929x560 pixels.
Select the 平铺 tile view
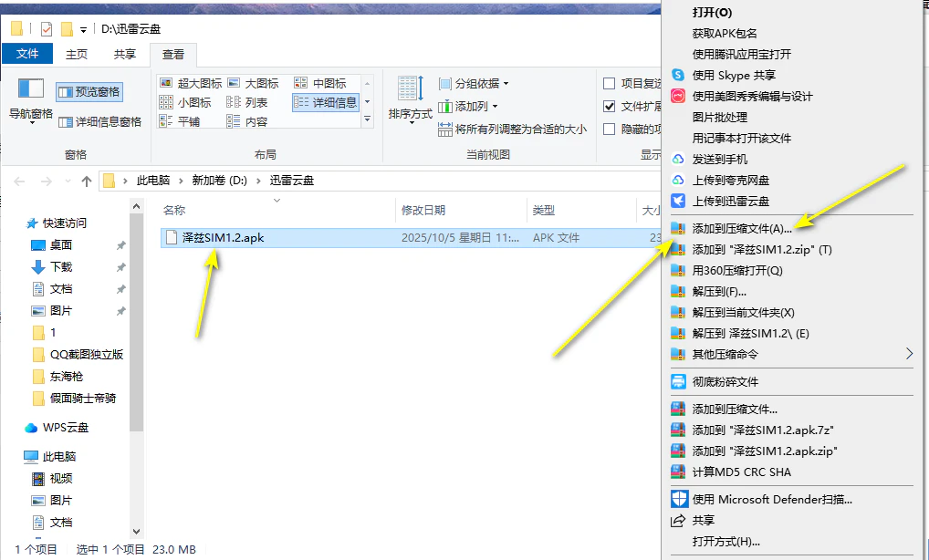[x=190, y=120]
